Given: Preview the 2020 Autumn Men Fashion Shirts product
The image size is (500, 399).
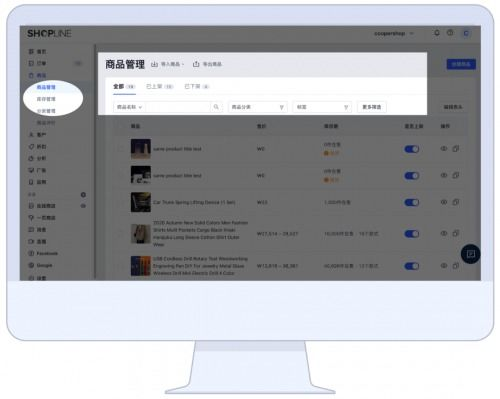Looking at the screenshot, I should point(444,234).
